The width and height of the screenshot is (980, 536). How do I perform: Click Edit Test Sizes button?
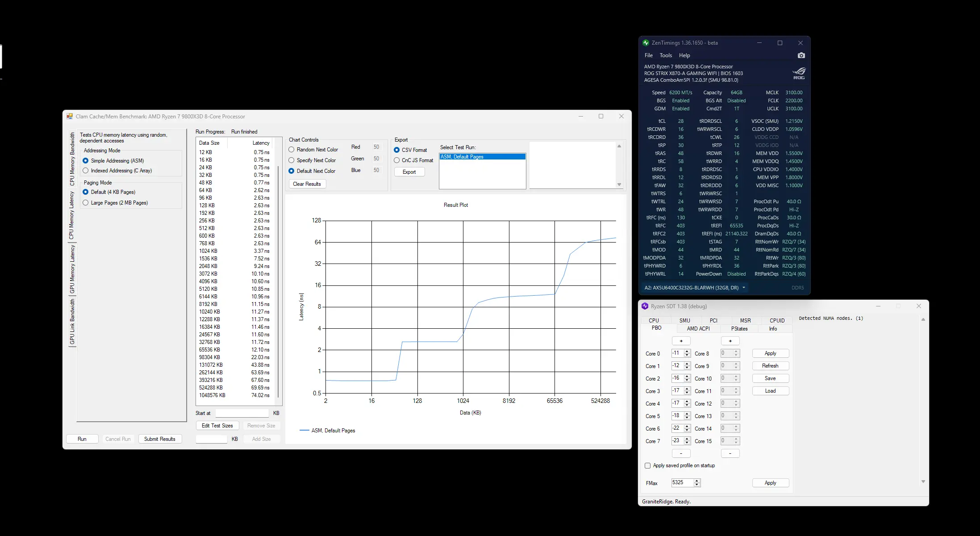pos(217,426)
